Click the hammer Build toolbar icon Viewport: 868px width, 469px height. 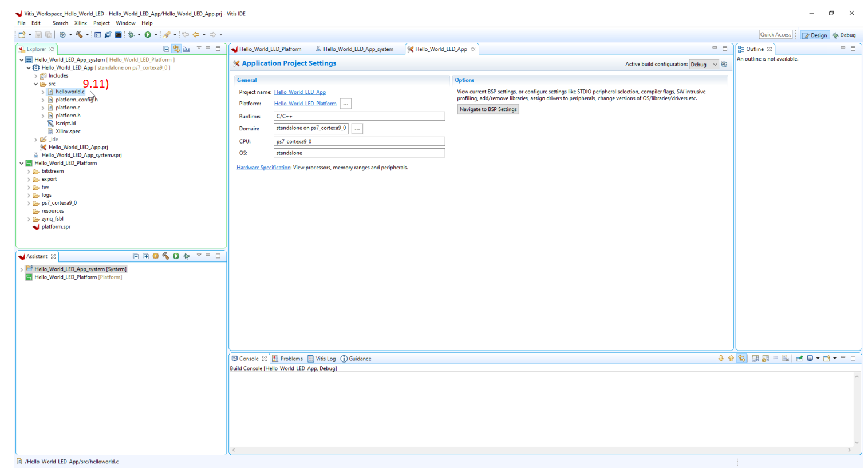(x=79, y=35)
